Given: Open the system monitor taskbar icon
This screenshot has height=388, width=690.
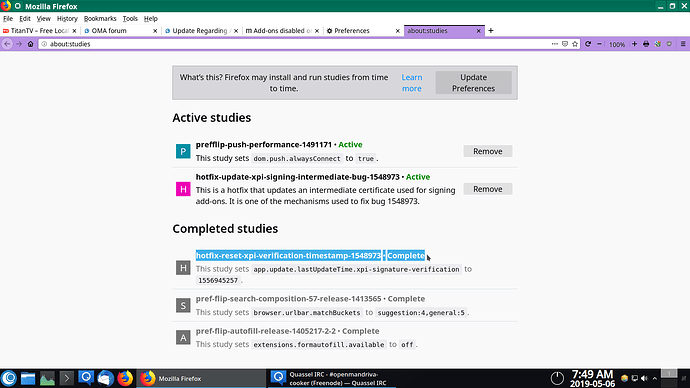Looking at the screenshot, I should tap(47, 379).
